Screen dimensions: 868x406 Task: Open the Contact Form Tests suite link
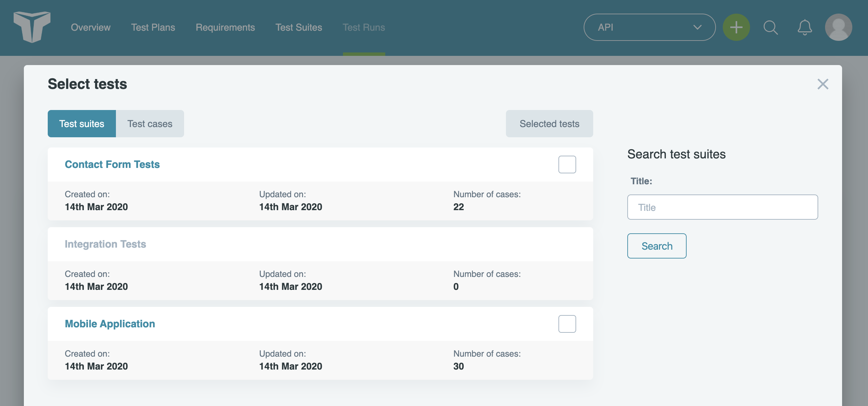point(112,165)
